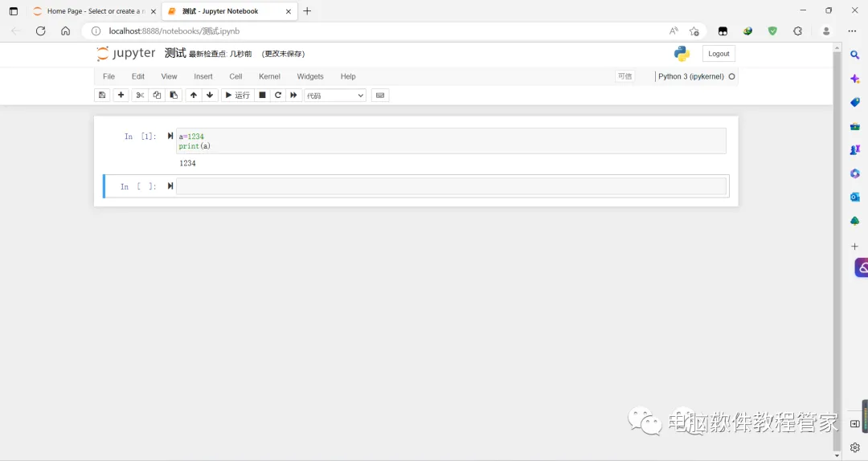The width and height of the screenshot is (868, 461).
Task: View site information icon in address bar
Action: (96, 31)
